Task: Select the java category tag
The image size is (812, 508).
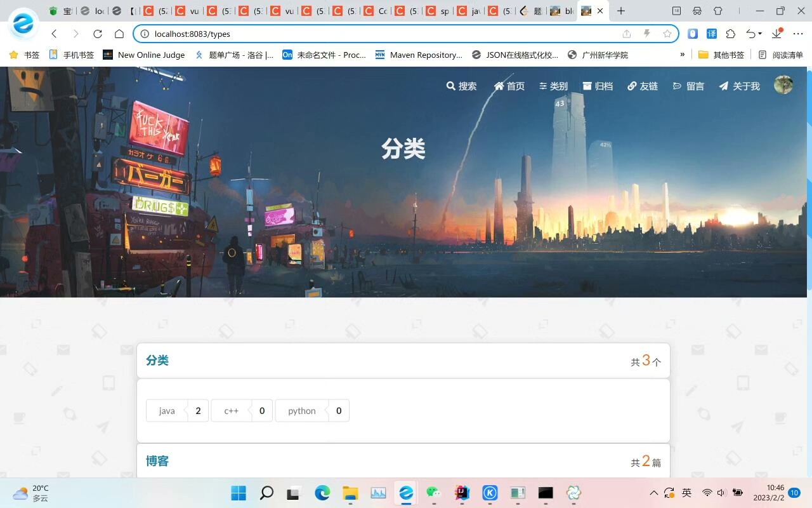Action: tap(177, 411)
